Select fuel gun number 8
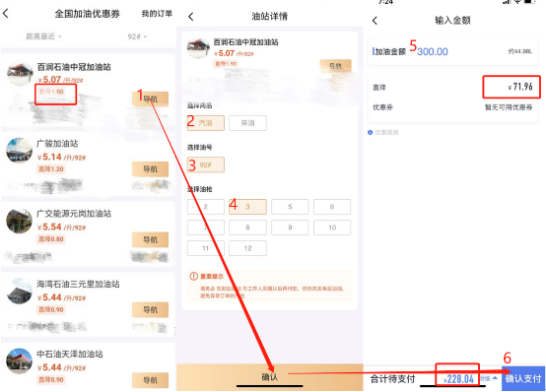 point(247,228)
